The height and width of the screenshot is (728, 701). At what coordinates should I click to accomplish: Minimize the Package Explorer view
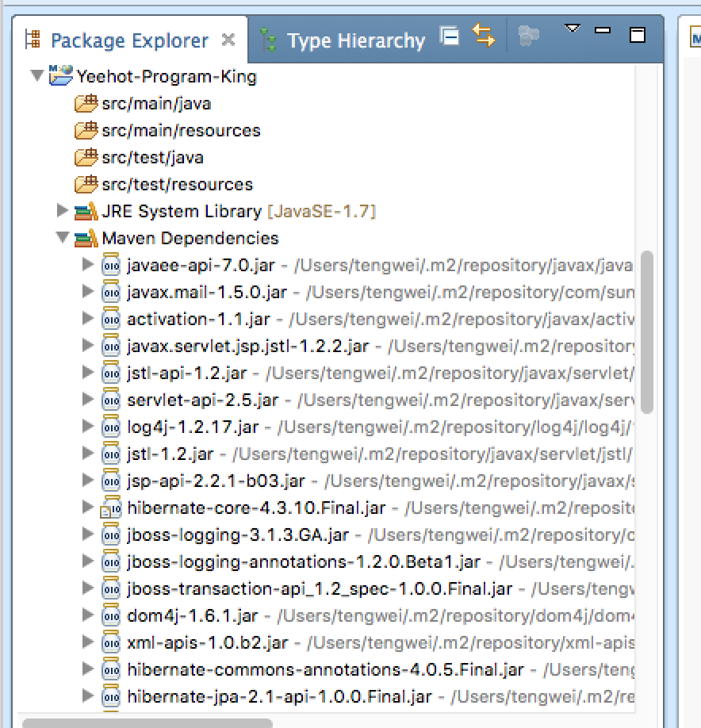603,30
